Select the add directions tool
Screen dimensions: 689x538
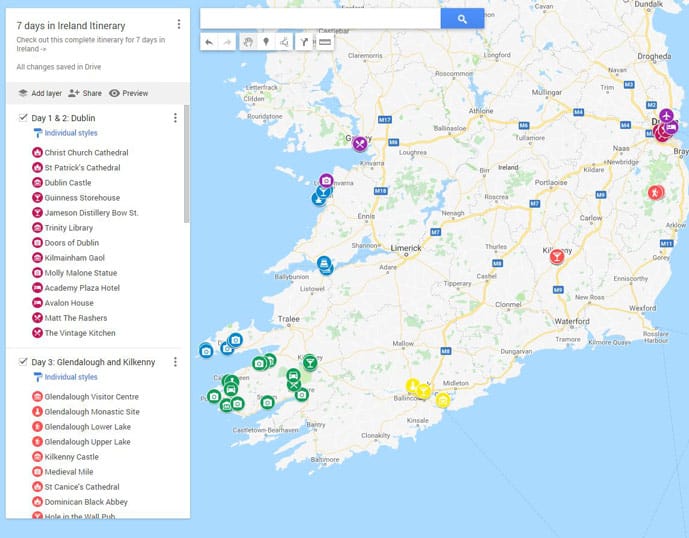[304, 42]
